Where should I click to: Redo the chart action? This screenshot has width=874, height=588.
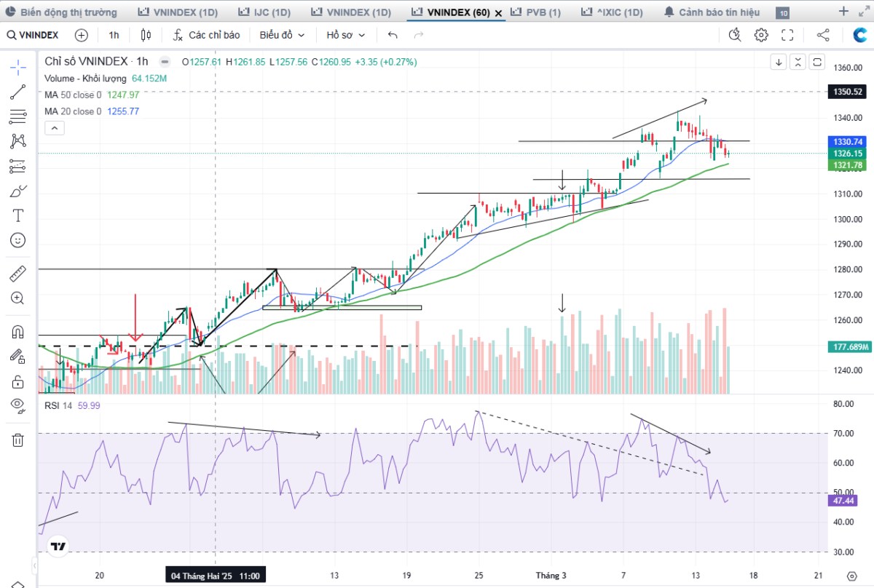coord(418,35)
